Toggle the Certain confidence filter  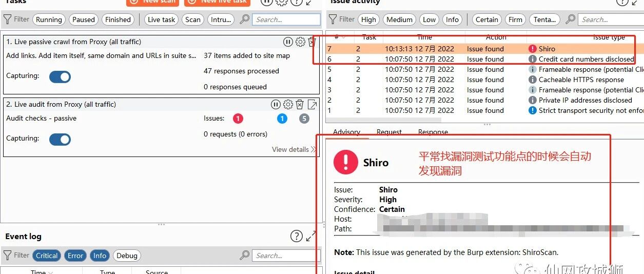tap(486, 19)
